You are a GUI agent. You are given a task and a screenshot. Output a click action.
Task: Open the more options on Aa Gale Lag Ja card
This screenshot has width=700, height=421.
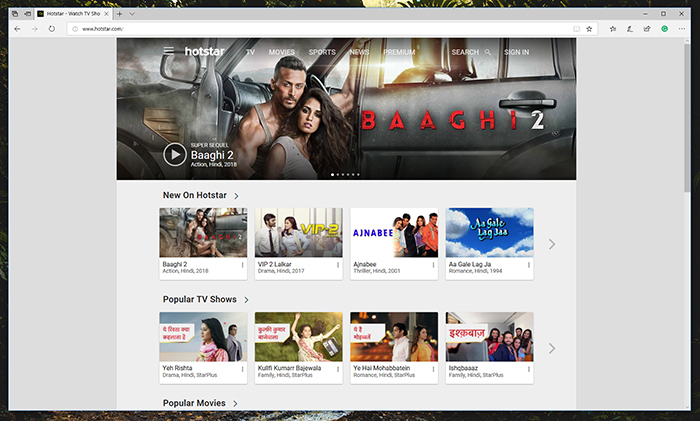click(x=529, y=265)
